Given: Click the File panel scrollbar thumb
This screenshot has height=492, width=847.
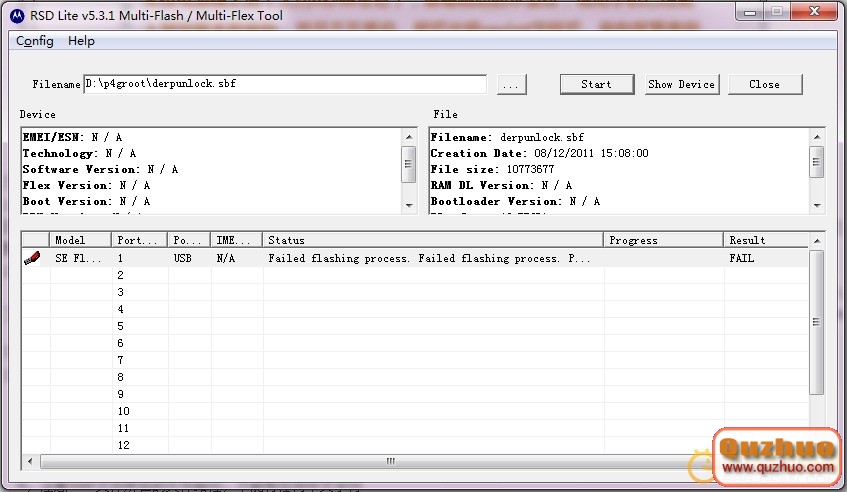Looking at the screenshot, I should click(817, 161).
